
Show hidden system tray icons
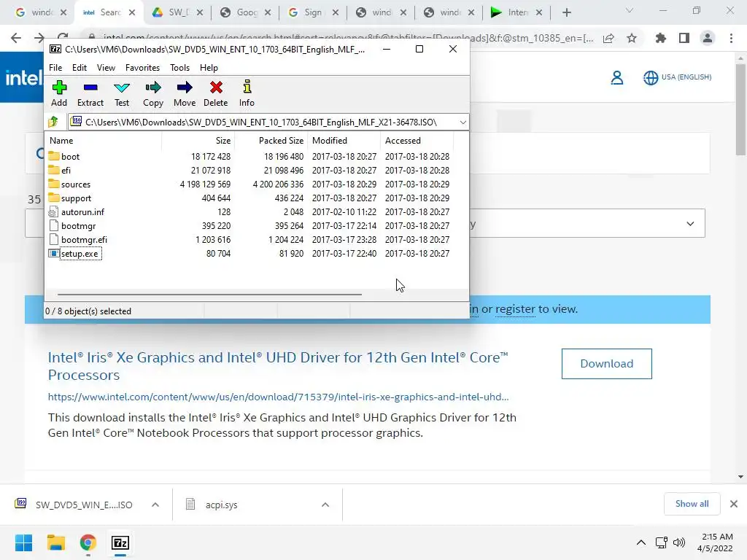coord(641,542)
